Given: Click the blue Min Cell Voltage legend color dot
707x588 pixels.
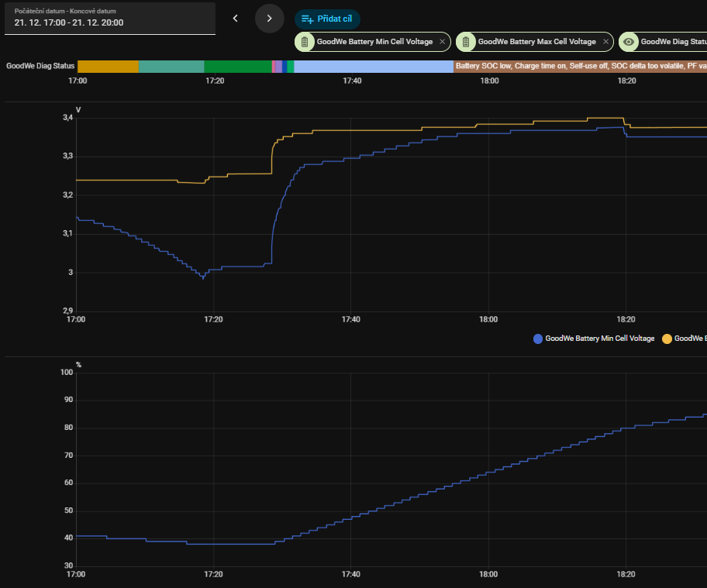Looking at the screenshot, I should pos(538,339).
